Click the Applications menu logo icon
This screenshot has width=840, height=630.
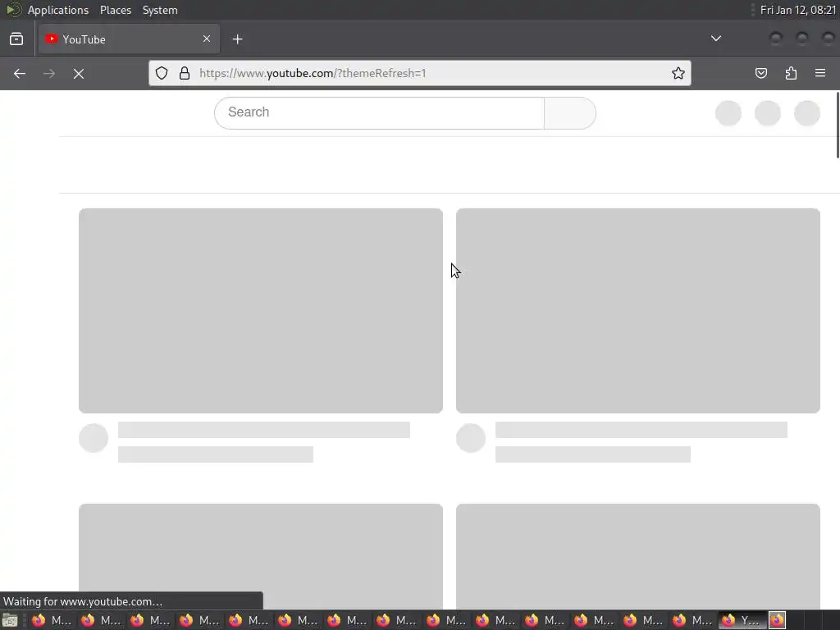click(x=13, y=10)
